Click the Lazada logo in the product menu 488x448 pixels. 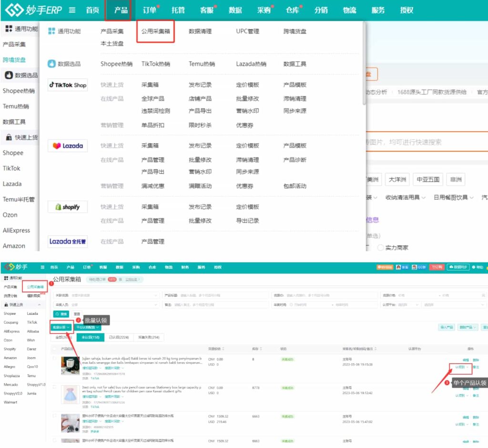tap(67, 146)
